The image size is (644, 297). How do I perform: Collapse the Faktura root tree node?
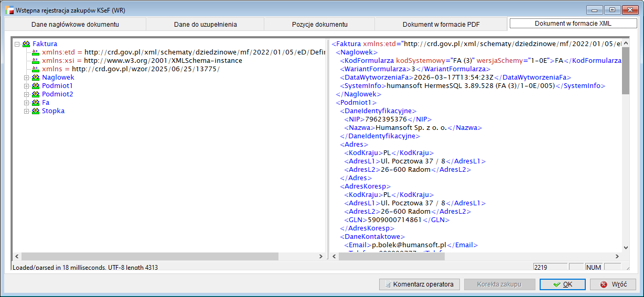(17, 44)
